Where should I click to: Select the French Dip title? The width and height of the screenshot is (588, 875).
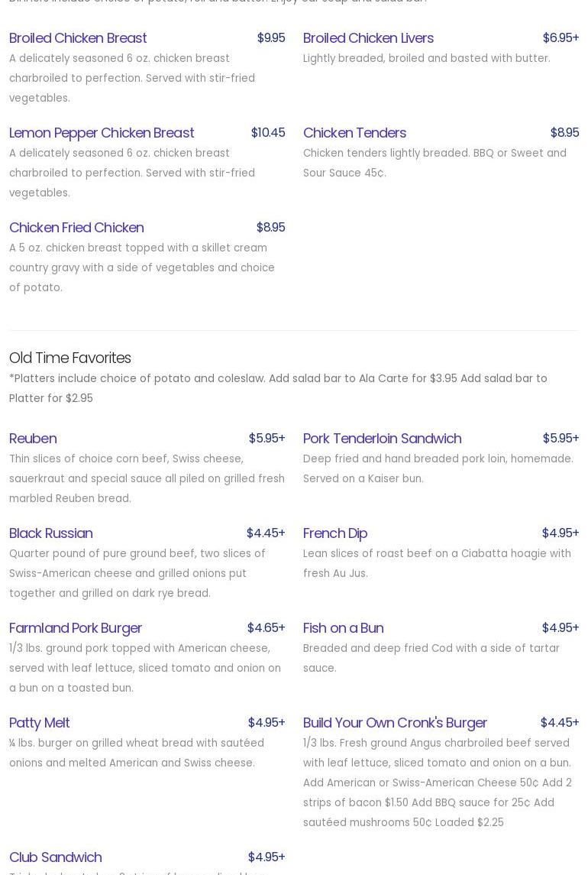pyautogui.click(x=335, y=533)
